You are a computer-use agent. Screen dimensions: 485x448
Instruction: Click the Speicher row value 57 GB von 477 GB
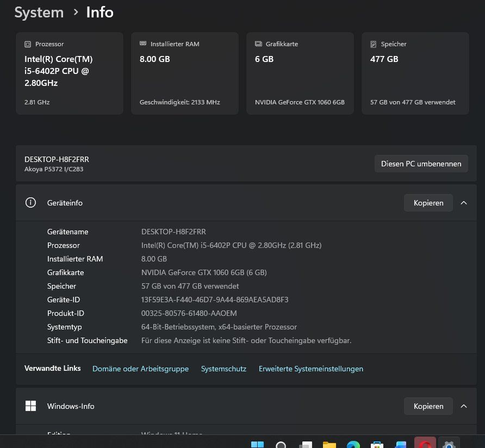[190, 286]
